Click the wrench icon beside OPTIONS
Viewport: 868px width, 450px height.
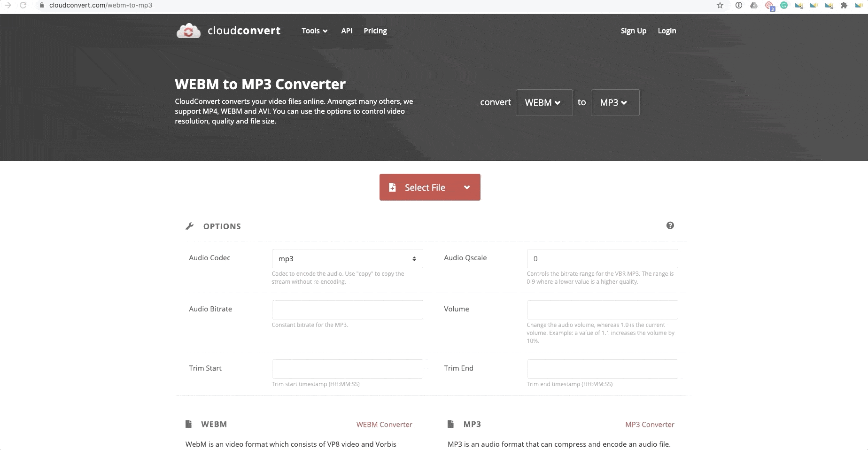(x=190, y=226)
